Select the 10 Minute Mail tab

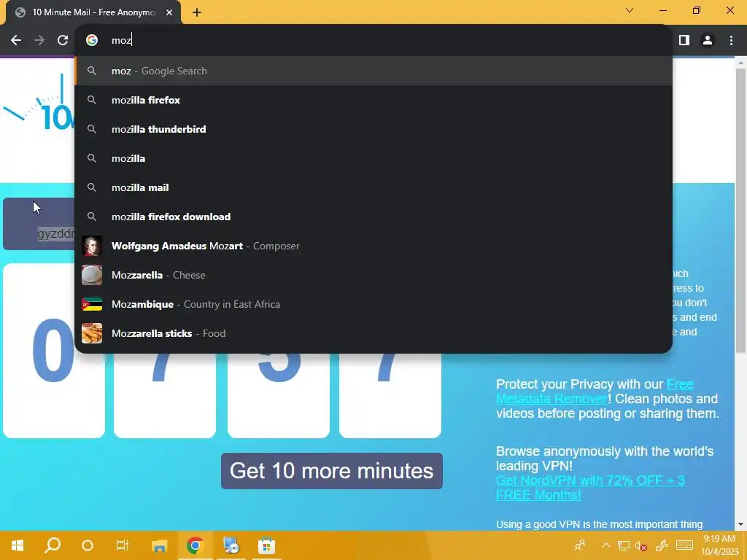tap(93, 12)
